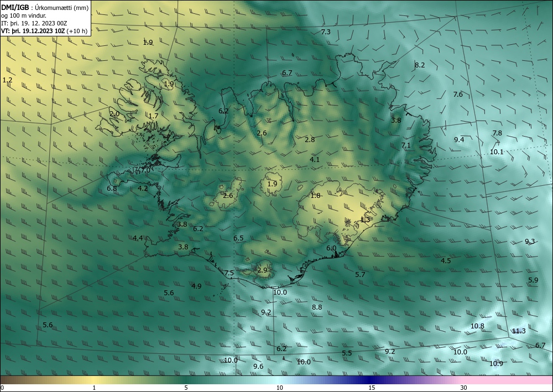The width and height of the screenshot is (553, 392).
Task: Click the 6.8 value on the map
Action: [112, 188]
